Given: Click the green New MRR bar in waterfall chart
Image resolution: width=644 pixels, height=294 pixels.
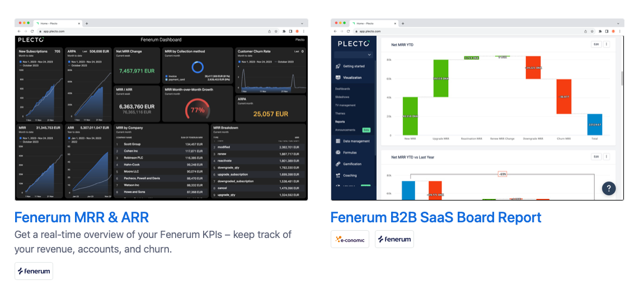Looking at the screenshot, I should [x=410, y=116].
